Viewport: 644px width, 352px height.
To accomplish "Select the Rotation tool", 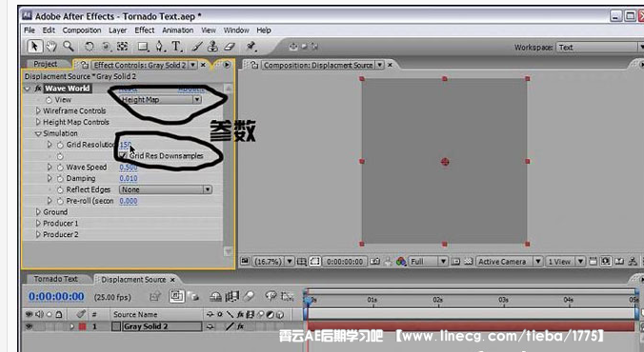I will coord(90,47).
